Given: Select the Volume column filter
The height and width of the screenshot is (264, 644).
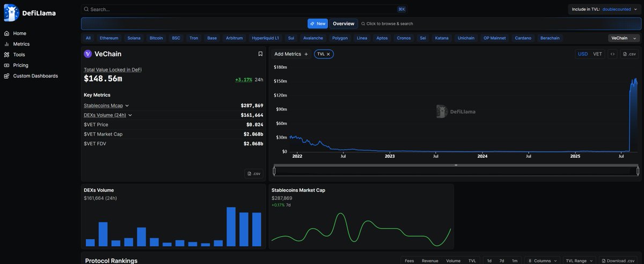Looking at the screenshot, I should tap(453, 261).
